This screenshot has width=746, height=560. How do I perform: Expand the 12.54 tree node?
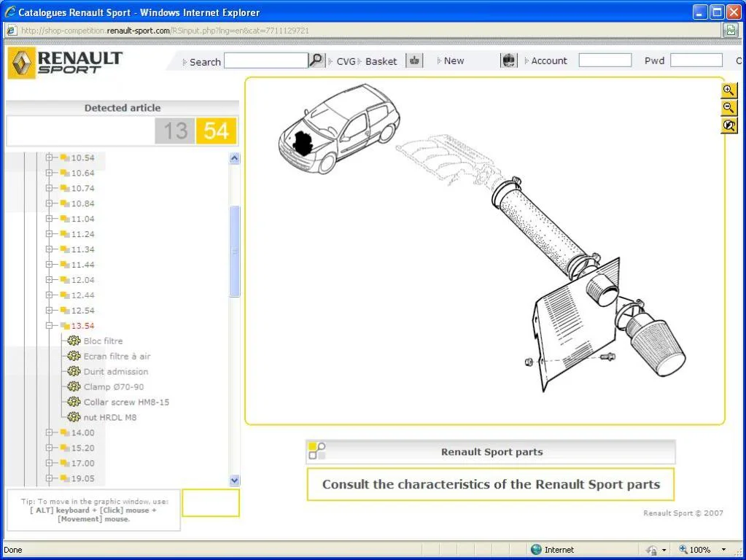coord(49,310)
